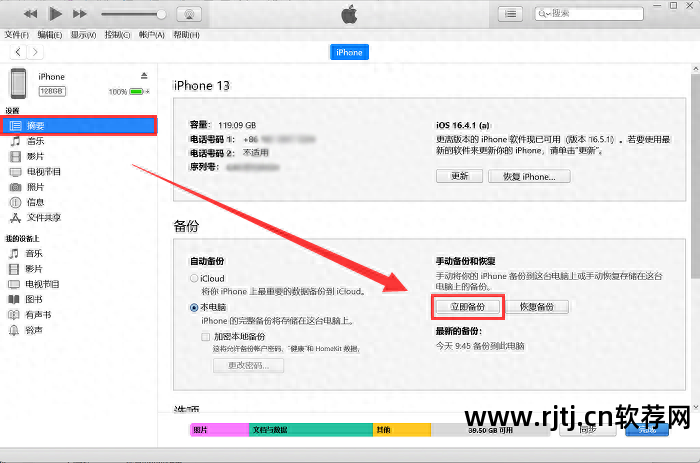This screenshot has height=463, width=700.
Task: Click the 文档与数据 green storage segment
Action: 311,430
